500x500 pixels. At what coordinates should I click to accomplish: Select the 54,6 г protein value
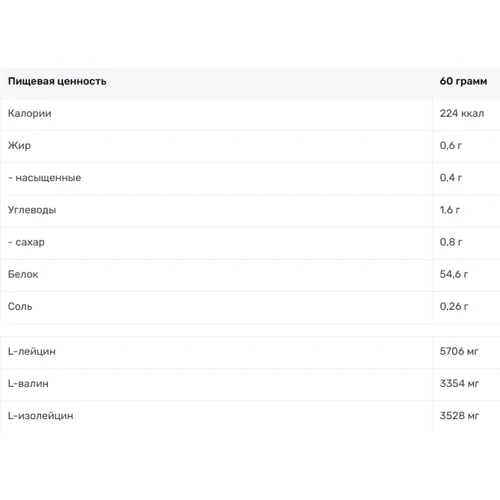point(454,274)
